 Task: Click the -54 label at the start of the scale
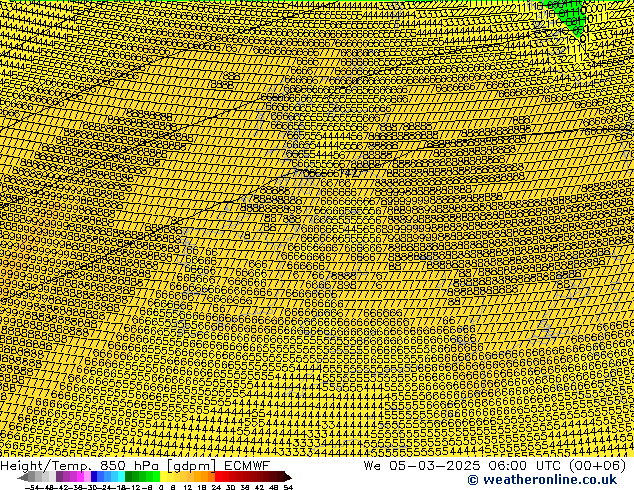(x=32, y=487)
